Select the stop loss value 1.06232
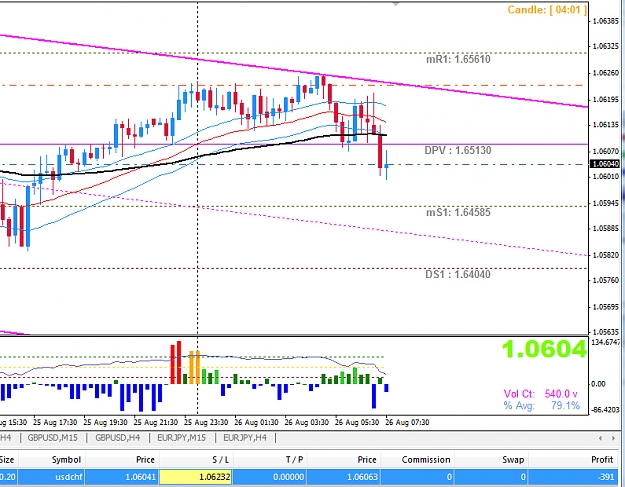 click(x=196, y=477)
